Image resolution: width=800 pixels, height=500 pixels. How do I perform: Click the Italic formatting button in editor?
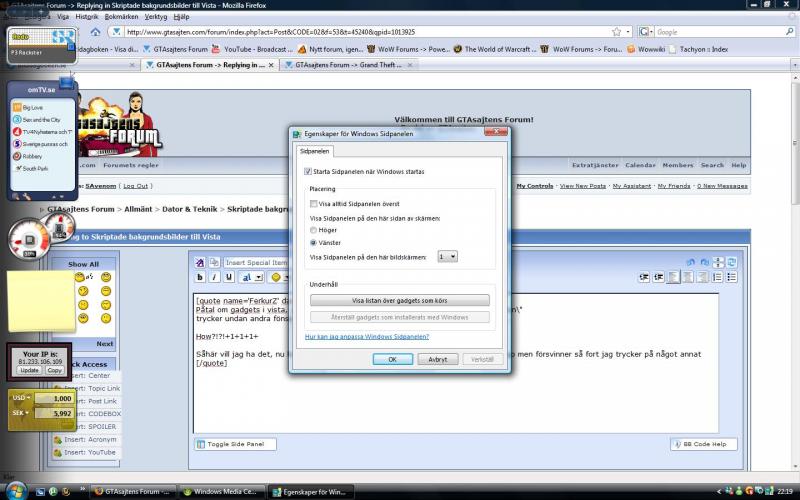click(215, 277)
